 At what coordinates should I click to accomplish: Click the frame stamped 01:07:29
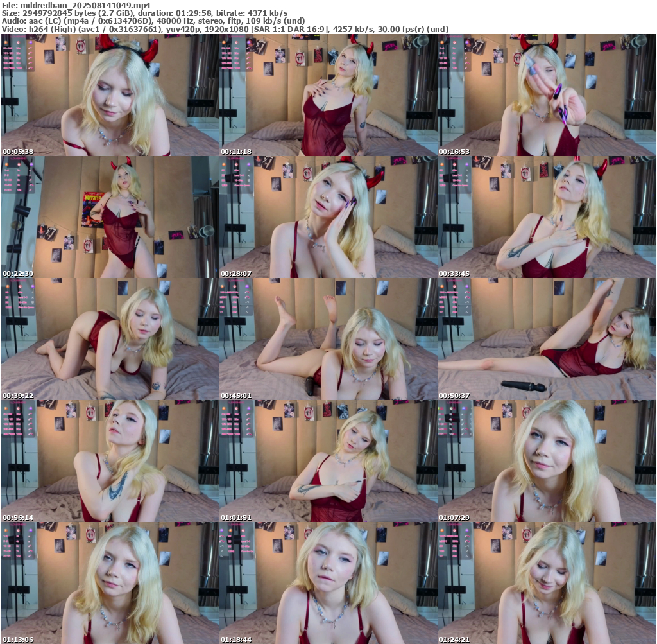(x=546, y=461)
